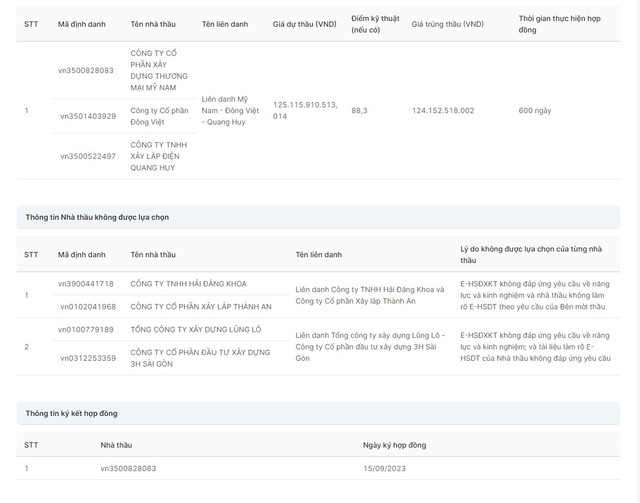Image resolution: width=640 pixels, height=503 pixels.
Task: Click the Giá dự thầu (VND) column header
Action: pos(304,22)
